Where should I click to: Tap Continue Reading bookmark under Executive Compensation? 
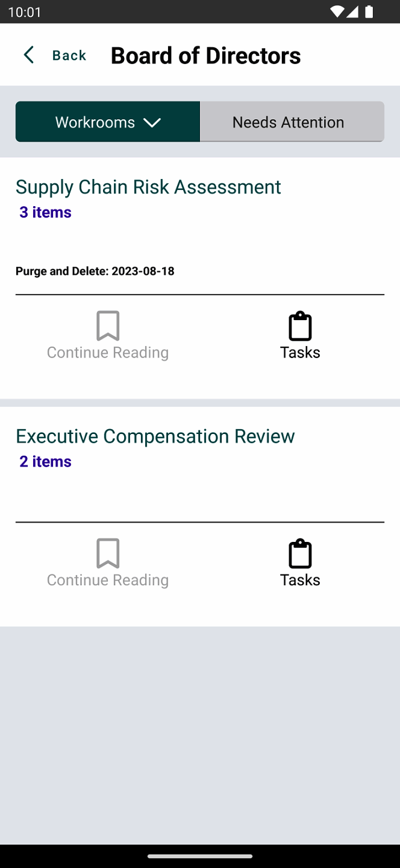point(108,553)
